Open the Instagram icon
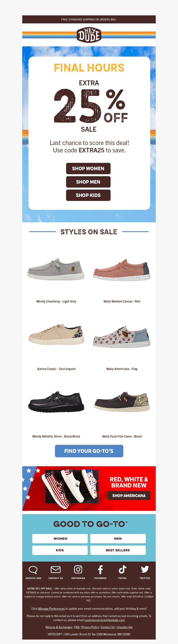This screenshot has height=644, width=178. (x=78, y=569)
